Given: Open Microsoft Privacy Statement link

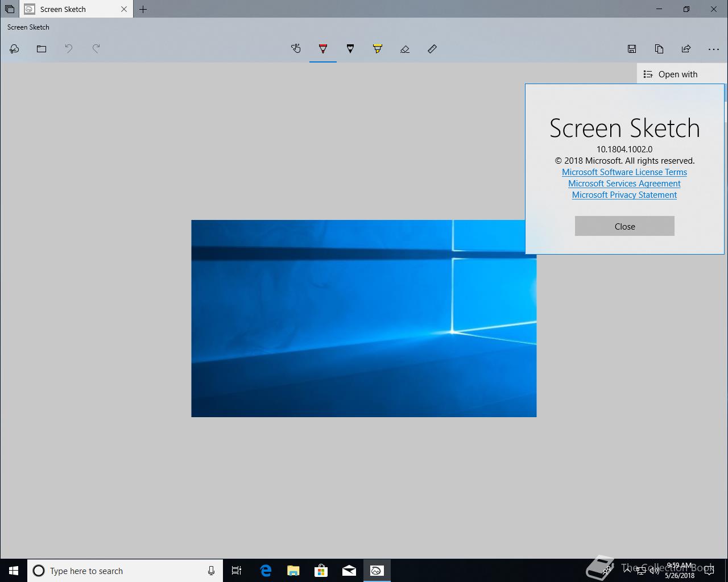Looking at the screenshot, I should (624, 195).
